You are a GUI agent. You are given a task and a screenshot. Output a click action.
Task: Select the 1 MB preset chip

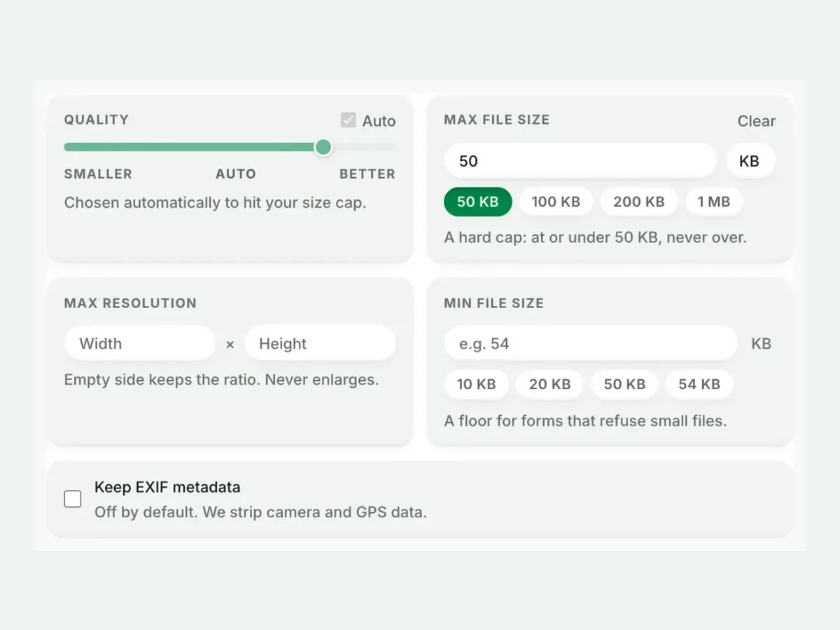point(713,202)
